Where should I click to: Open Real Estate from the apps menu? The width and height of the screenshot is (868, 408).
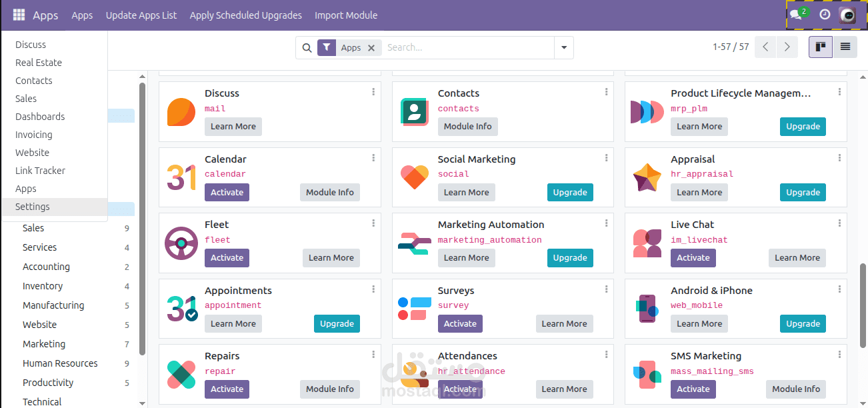click(x=54, y=63)
